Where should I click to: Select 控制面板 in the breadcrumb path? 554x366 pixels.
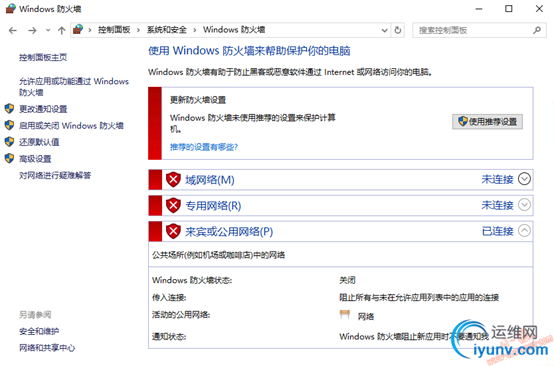pos(114,30)
